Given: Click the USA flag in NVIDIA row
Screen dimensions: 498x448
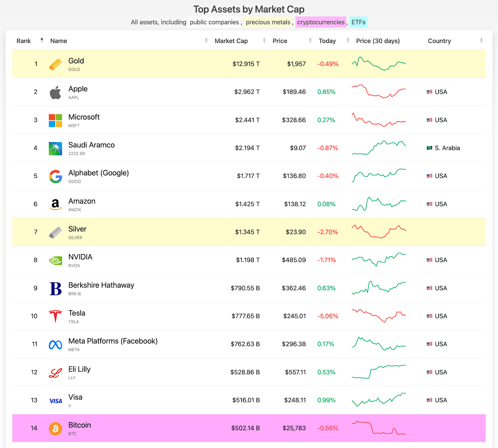Looking at the screenshot, I should click(430, 260).
